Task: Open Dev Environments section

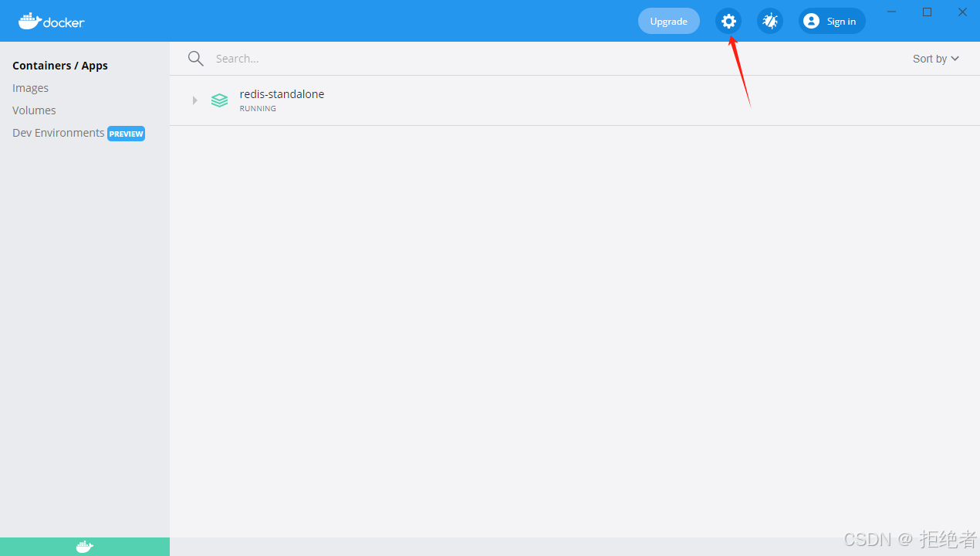Action: click(x=59, y=133)
